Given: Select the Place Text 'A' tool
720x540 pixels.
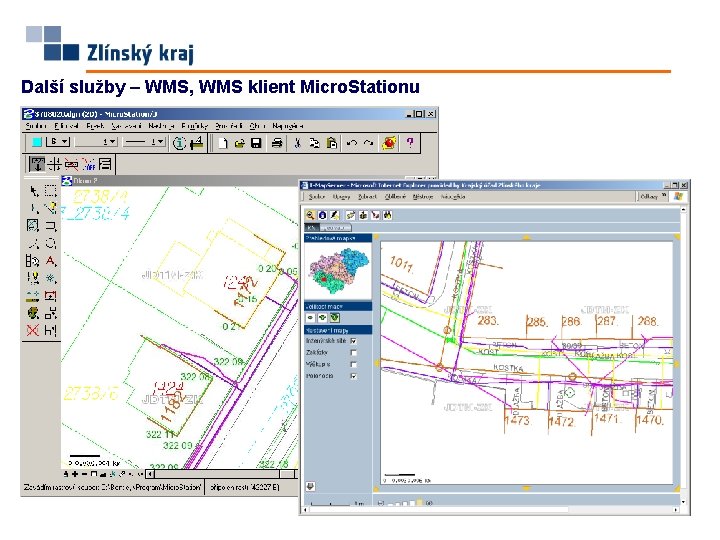Looking at the screenshot, I should (x=51, y=261).
